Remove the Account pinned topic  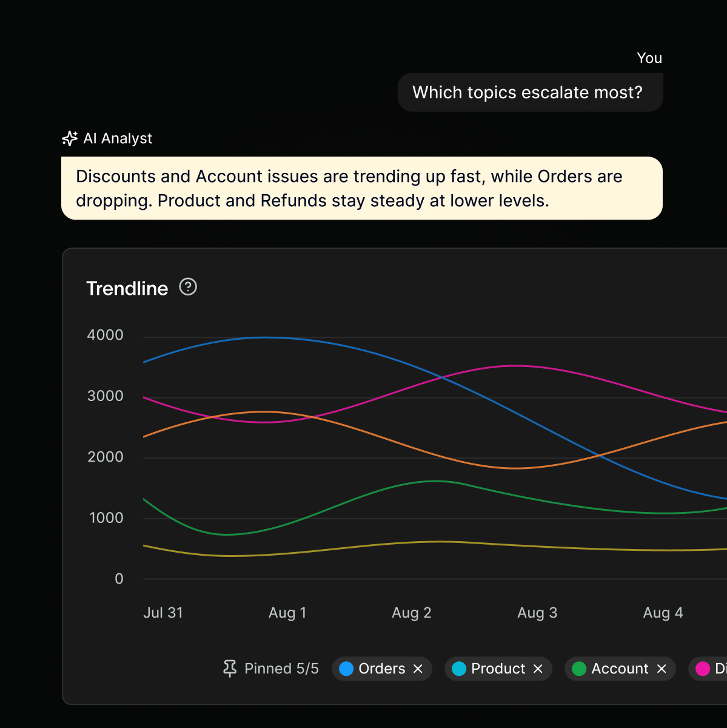(662, 669)
